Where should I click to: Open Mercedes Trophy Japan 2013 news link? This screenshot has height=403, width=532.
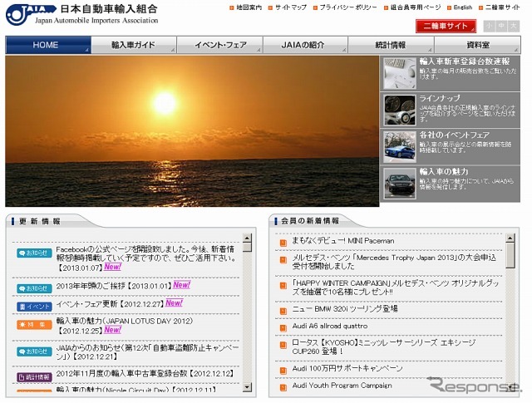(394, 262)
